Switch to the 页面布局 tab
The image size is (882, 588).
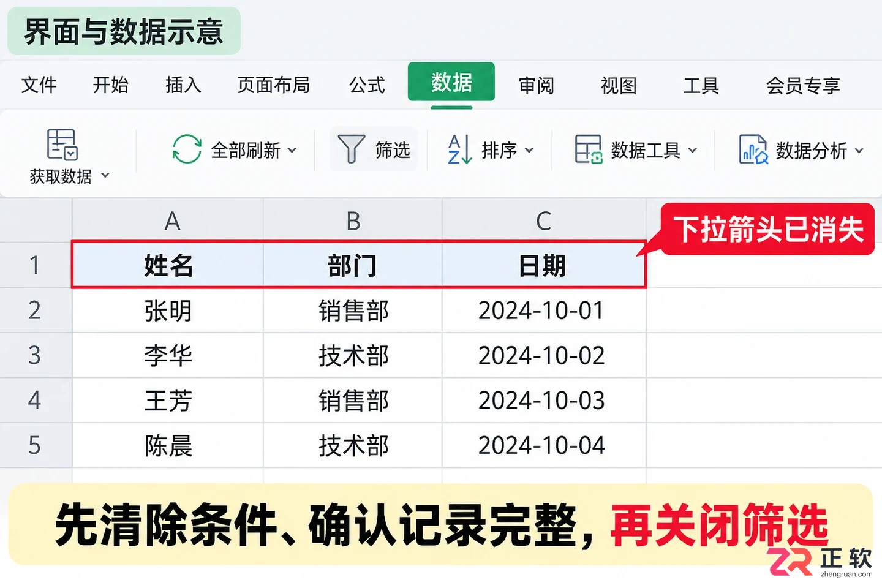coord(274,85)
